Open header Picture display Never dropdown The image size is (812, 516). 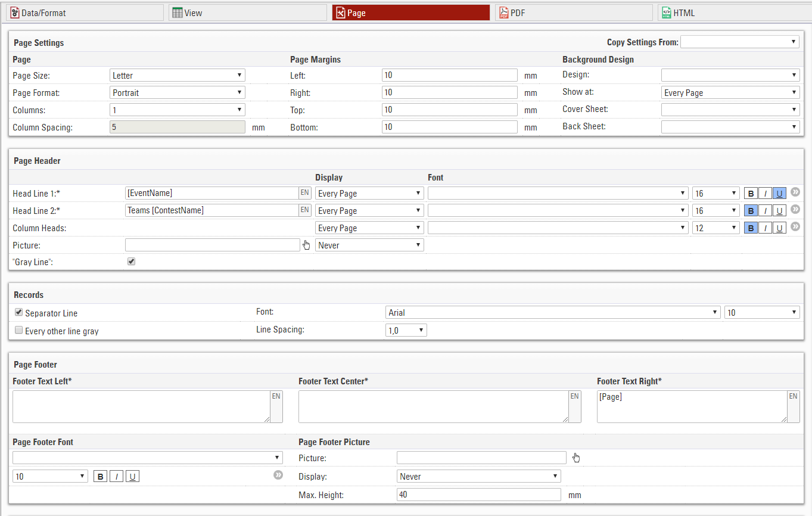(x=369, y=245)
